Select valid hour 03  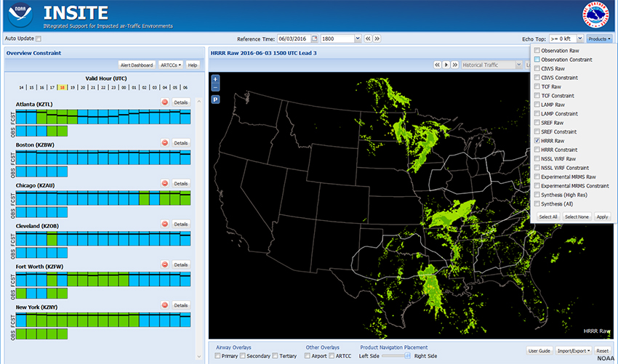[x=154, y=87]
